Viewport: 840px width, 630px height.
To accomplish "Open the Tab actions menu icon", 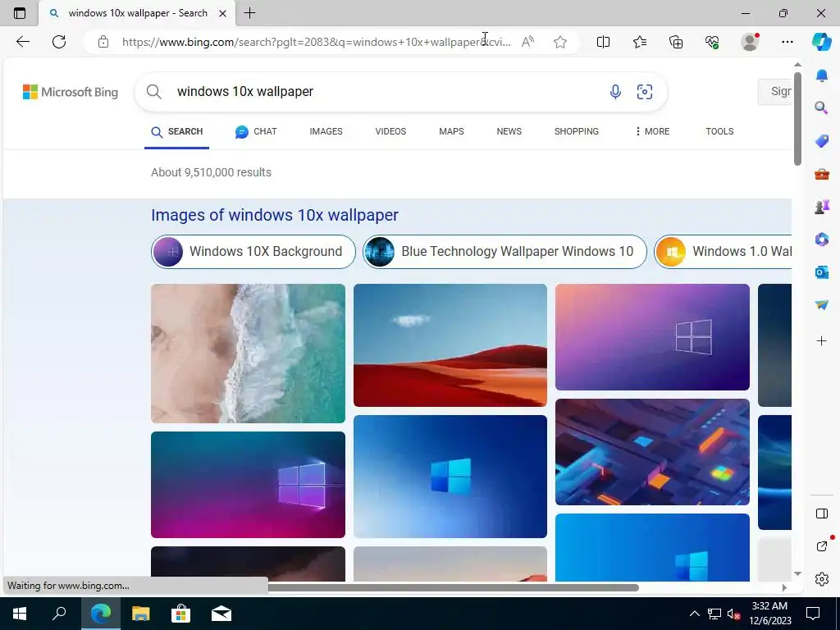I will tap(20, 13).
